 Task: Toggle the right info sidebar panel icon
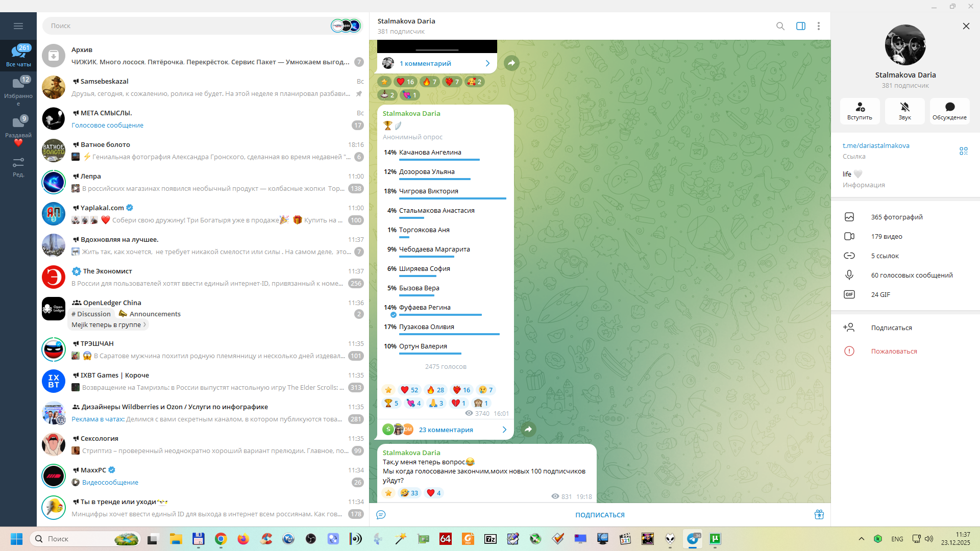point(800,26)
